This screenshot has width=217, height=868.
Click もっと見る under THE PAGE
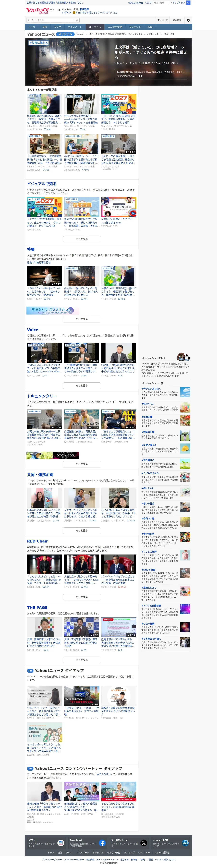pyautogui.click(x=82, y=660)
